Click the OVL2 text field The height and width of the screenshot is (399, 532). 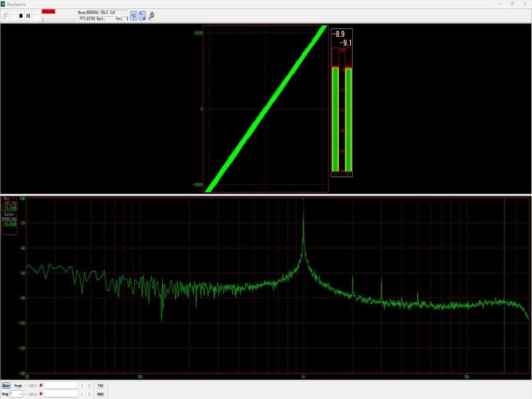(61, 394)
